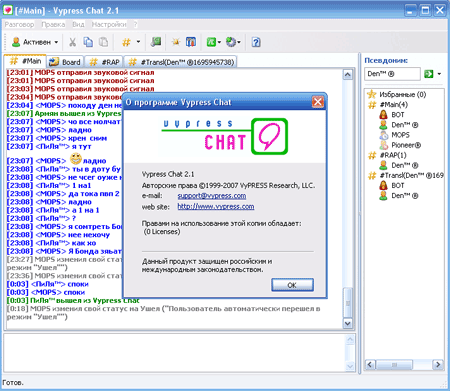This screenshot has width=450, height=391.
Task: Click the bulletin board toolbar icon
Action: (191, 42)
